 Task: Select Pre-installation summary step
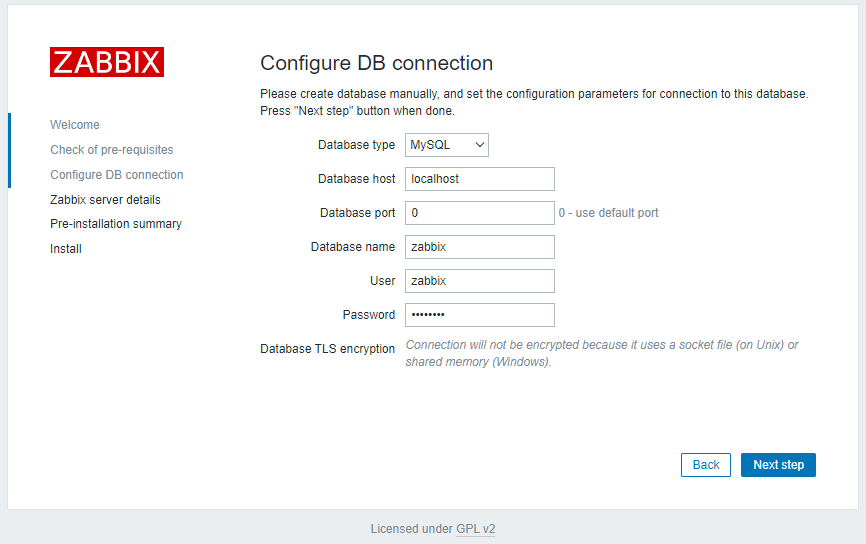[115, 224]
